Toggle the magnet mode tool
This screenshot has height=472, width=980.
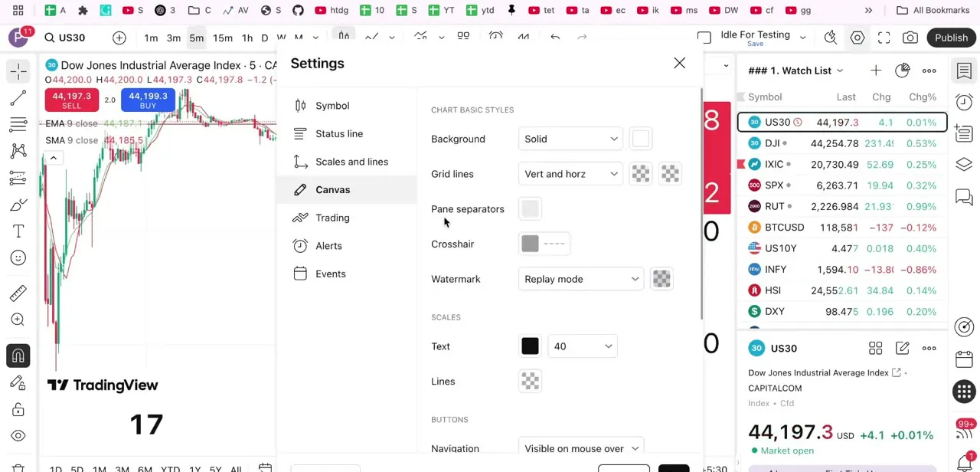tap(18, 356)
